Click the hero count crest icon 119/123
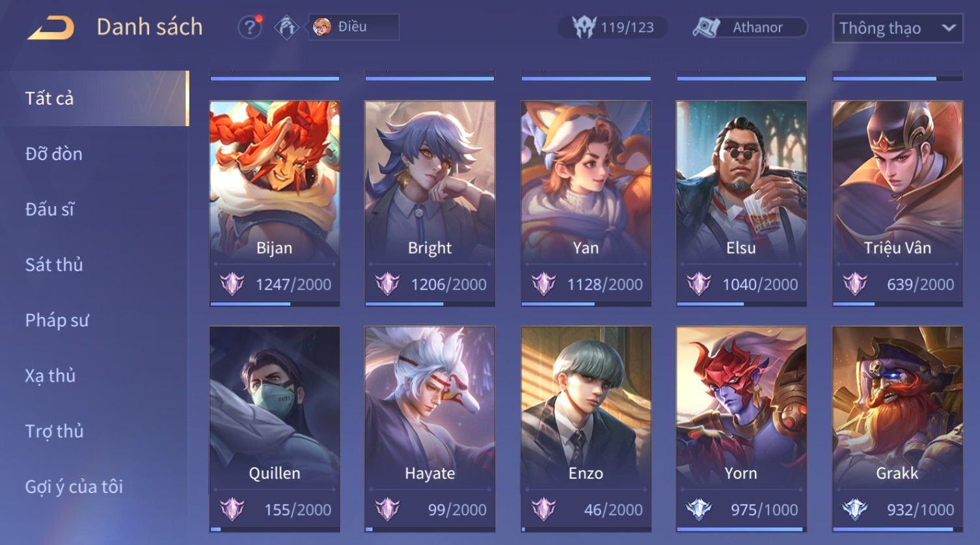980x545 pixels. pyautogui.click(x=584, y=27)
